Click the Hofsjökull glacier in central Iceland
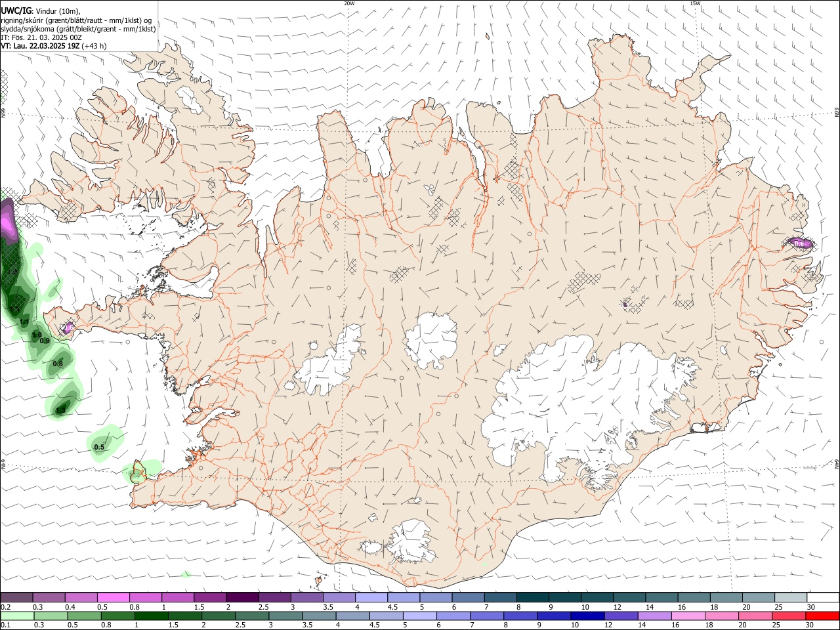Screen dimensions: 840x630 pyautogui.click(x=431, y=340)
